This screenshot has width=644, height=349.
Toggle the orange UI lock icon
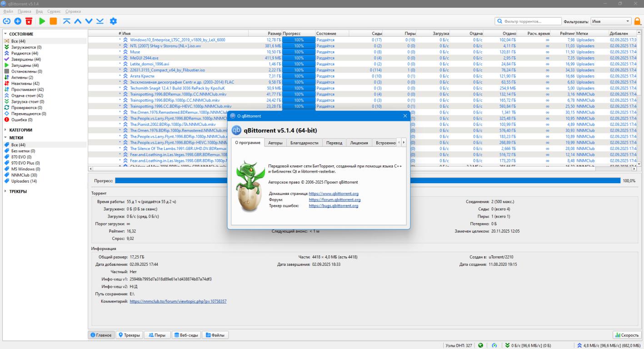click(x=638, y=21)
